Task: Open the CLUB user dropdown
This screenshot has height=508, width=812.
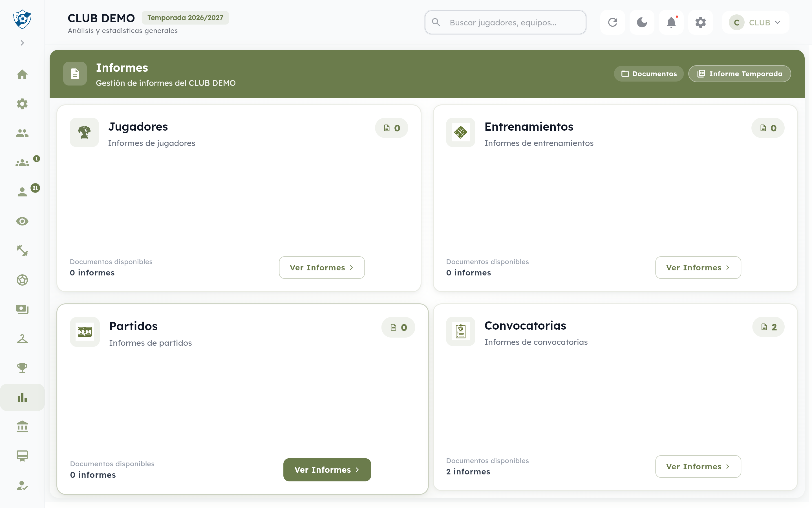Action: pos(756,23)
